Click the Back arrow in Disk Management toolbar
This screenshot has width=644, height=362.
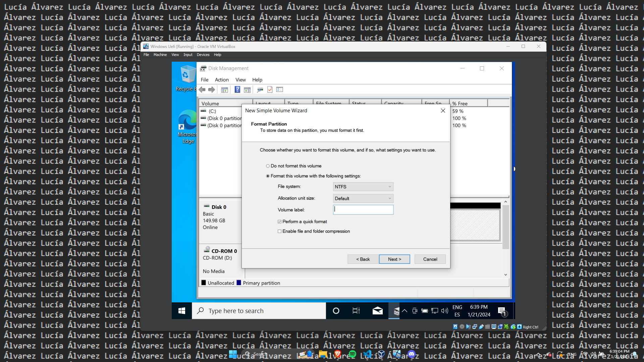202,89
